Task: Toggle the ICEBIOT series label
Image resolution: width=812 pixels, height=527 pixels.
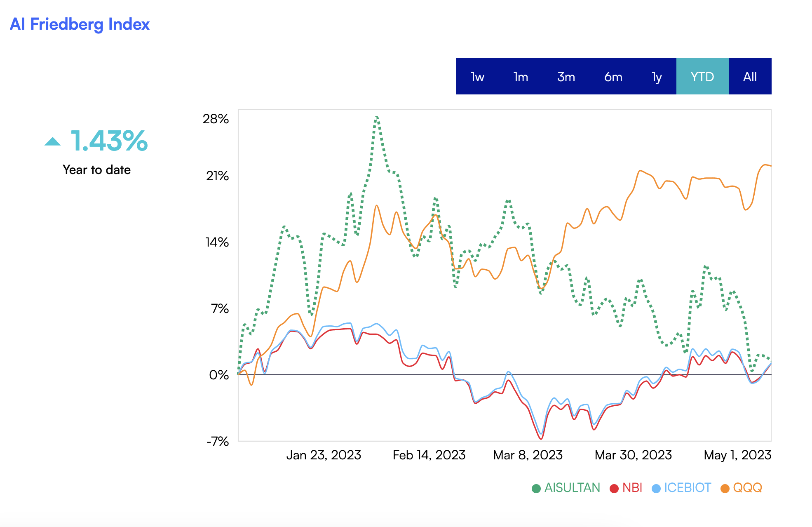Action: [x=688, y=488]
